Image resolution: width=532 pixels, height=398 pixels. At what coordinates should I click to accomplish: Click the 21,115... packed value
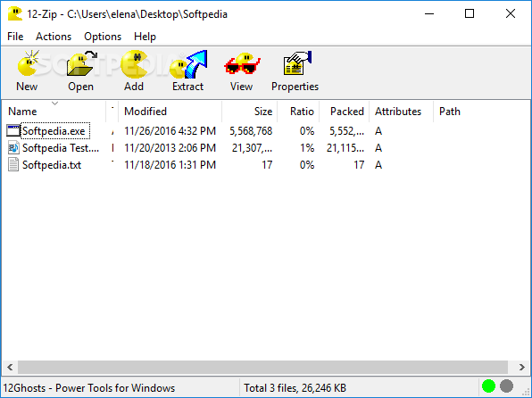coord(345,148)
